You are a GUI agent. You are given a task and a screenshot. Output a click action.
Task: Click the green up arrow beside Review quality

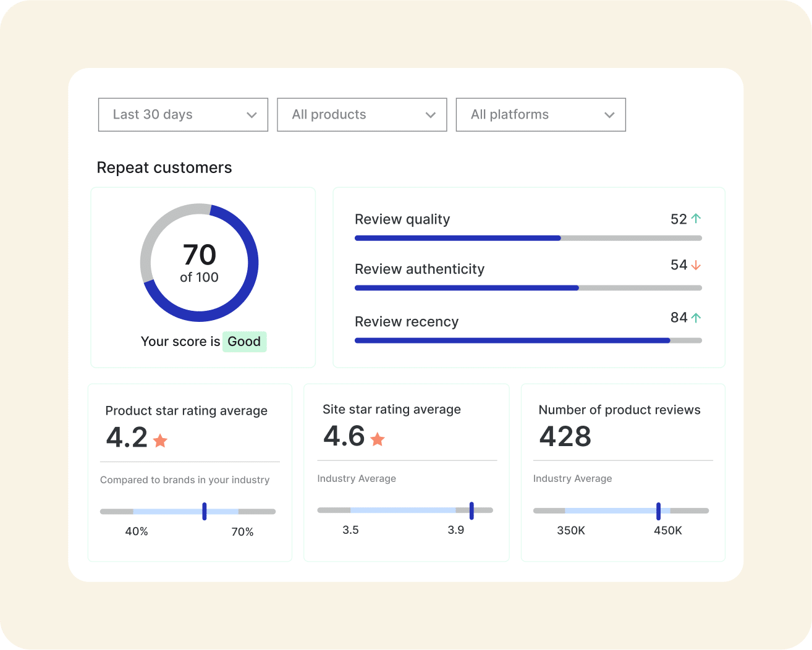pyautogui.click(x=696, y=219)
